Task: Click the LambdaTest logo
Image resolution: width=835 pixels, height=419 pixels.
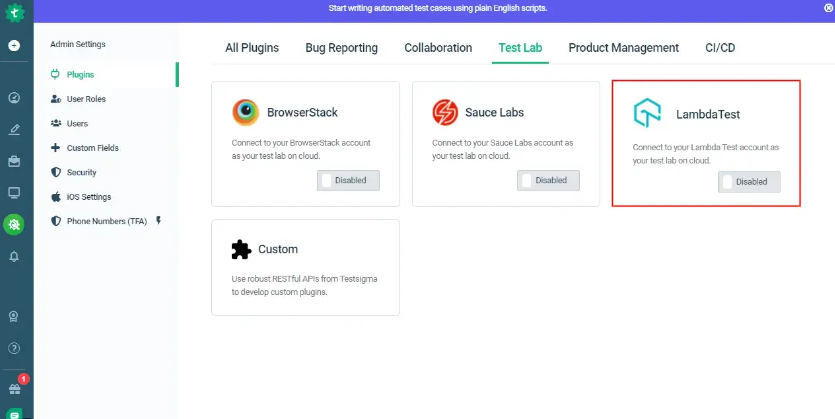Action: point(647,113)
